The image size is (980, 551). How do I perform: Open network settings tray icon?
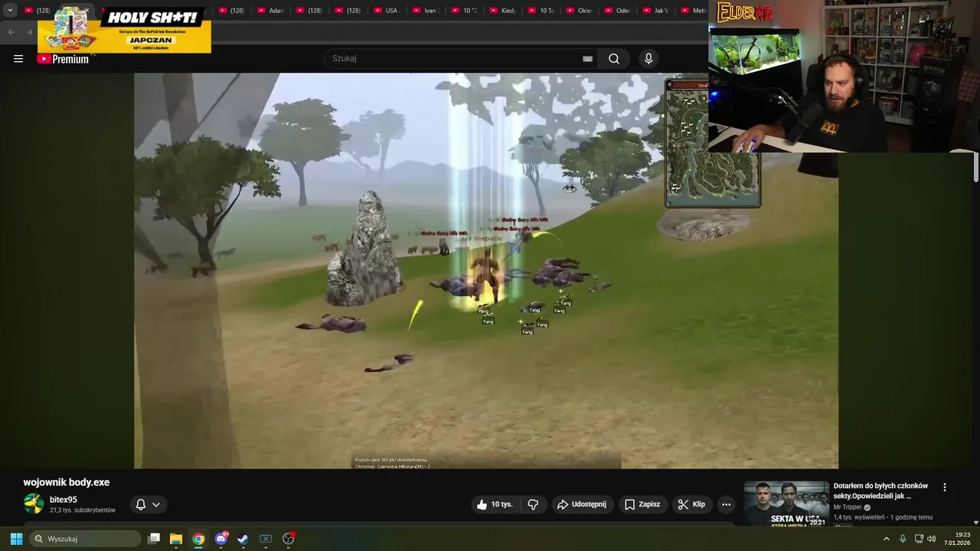(919, 539)
